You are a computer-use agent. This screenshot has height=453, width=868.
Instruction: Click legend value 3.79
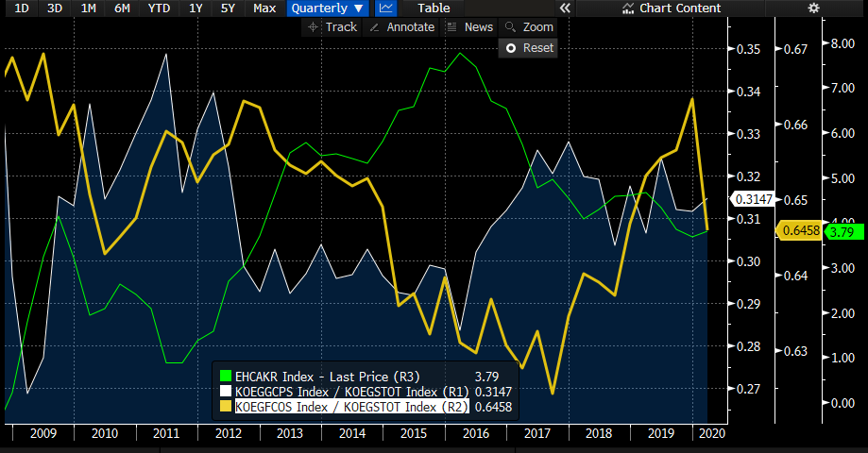(x=486, y=377)
